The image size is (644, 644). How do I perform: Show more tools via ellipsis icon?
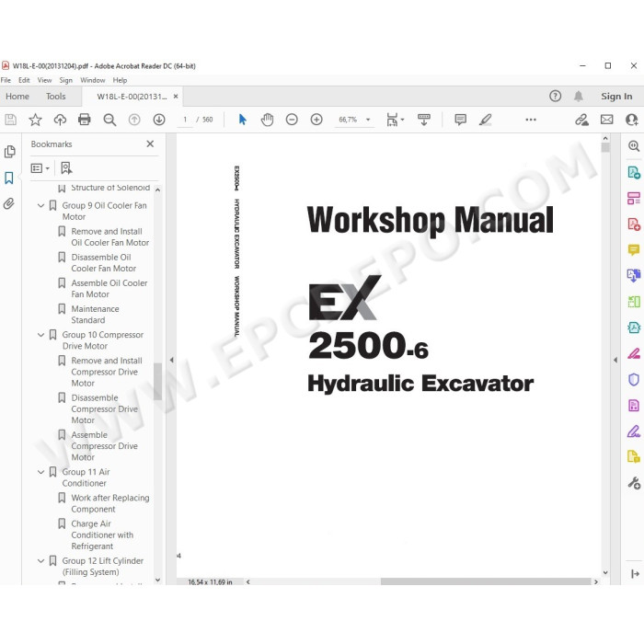point(531,120)
